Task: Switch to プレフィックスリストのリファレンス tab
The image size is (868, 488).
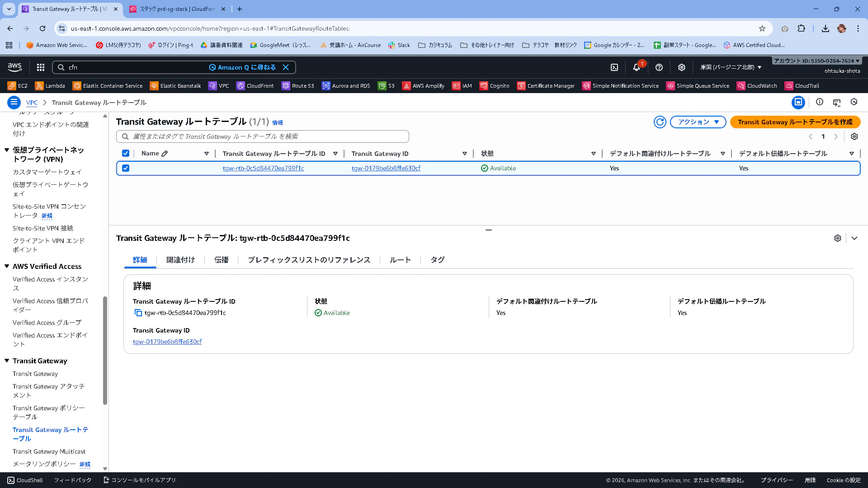Action: coord(309,260)
